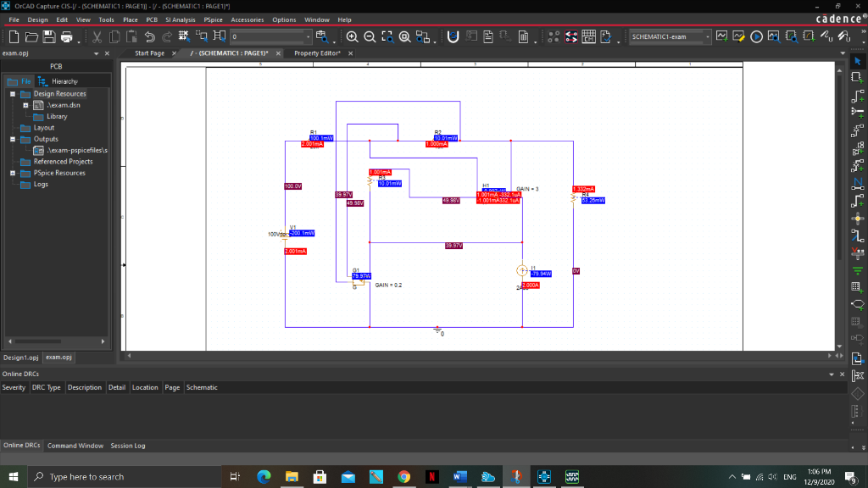Click the Description column header
The width and height of the screenshot is (868, 488).
(x=85, y=387)
